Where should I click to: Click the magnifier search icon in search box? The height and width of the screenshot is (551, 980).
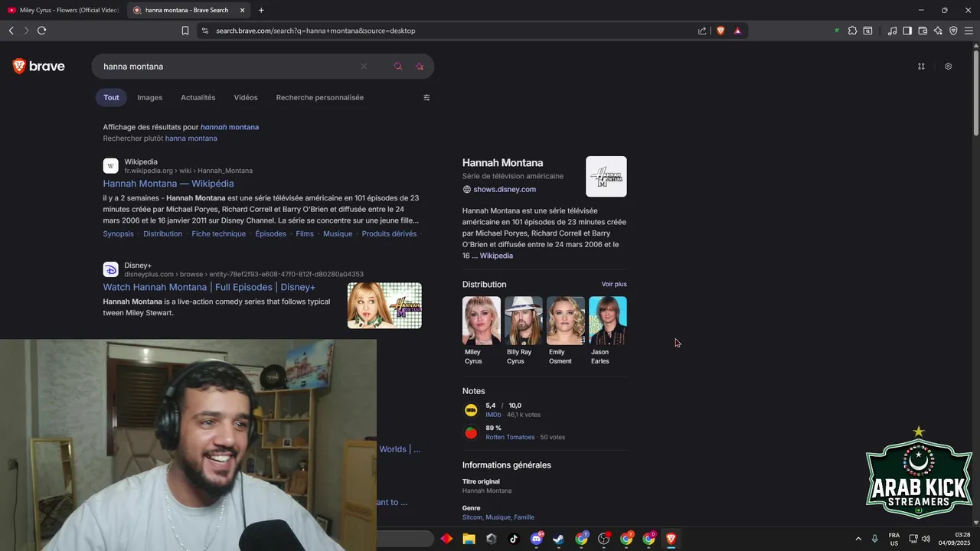[x=398, y=67]
